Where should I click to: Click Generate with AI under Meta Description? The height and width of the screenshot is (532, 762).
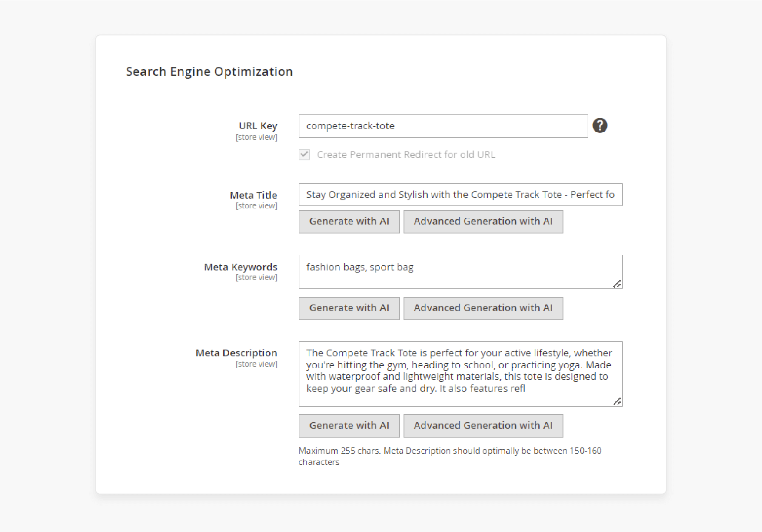349,426
